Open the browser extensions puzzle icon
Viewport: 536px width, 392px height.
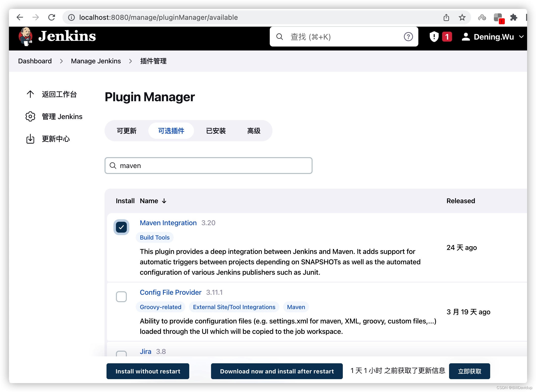pos(514,17)
